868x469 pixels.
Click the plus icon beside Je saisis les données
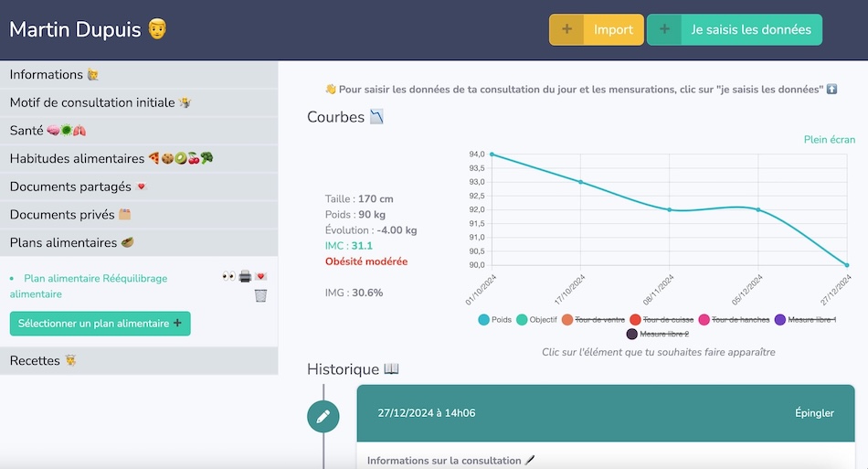[664, 29]
